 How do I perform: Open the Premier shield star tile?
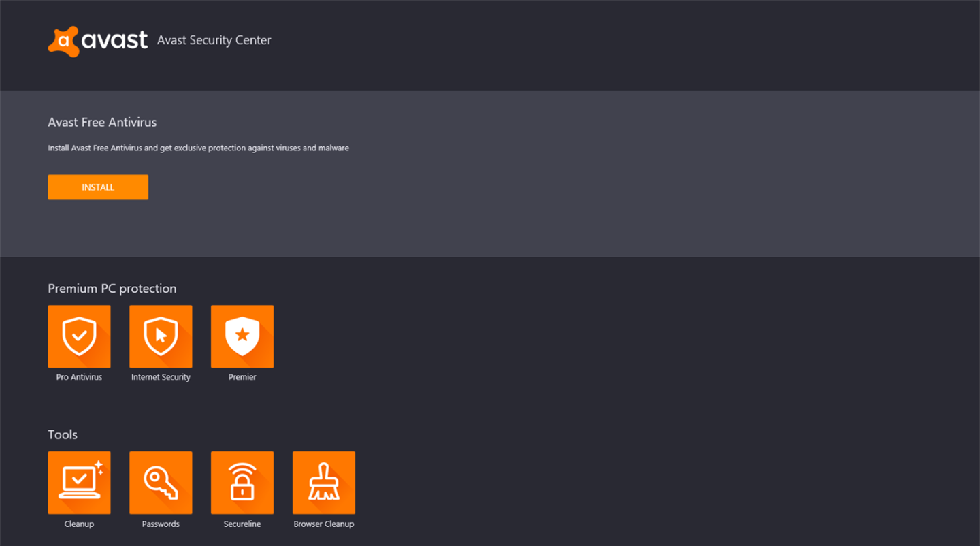pos(242,336)
